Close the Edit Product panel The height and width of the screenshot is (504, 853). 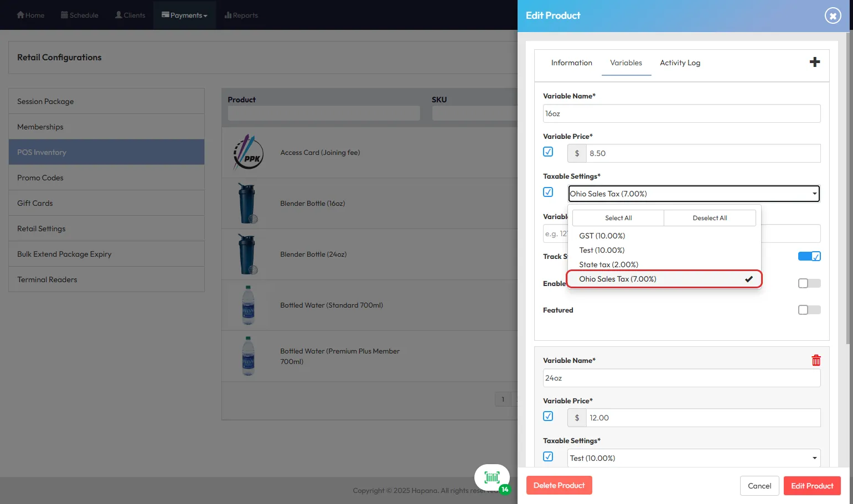point(833,15)
